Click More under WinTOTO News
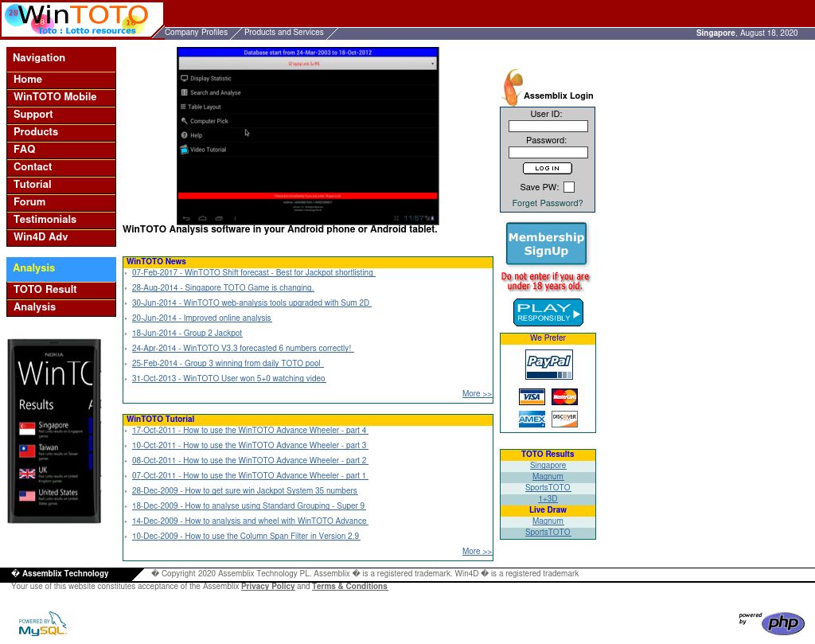 click(x=476, y=394)
